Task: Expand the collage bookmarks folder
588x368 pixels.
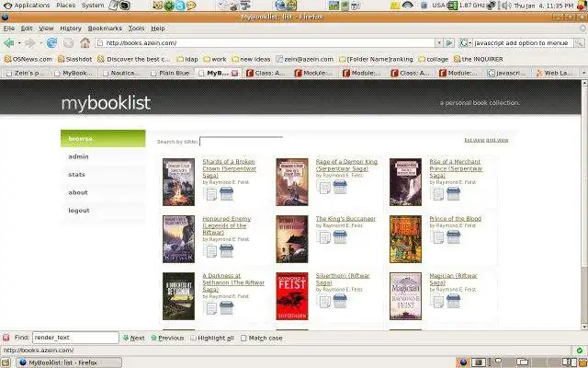Action: point(433,59)
